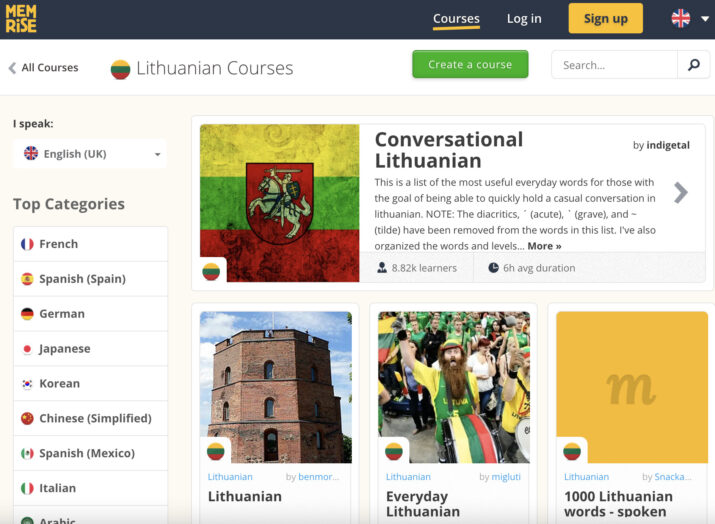Click the South Korea flag icon

coord(27,384)
